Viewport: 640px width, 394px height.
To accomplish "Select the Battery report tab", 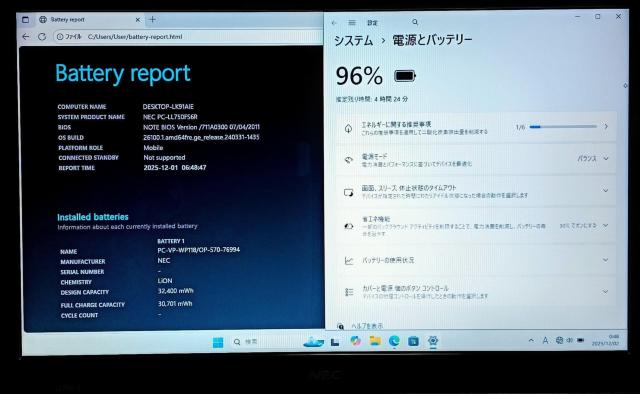I will coord(90,19).
